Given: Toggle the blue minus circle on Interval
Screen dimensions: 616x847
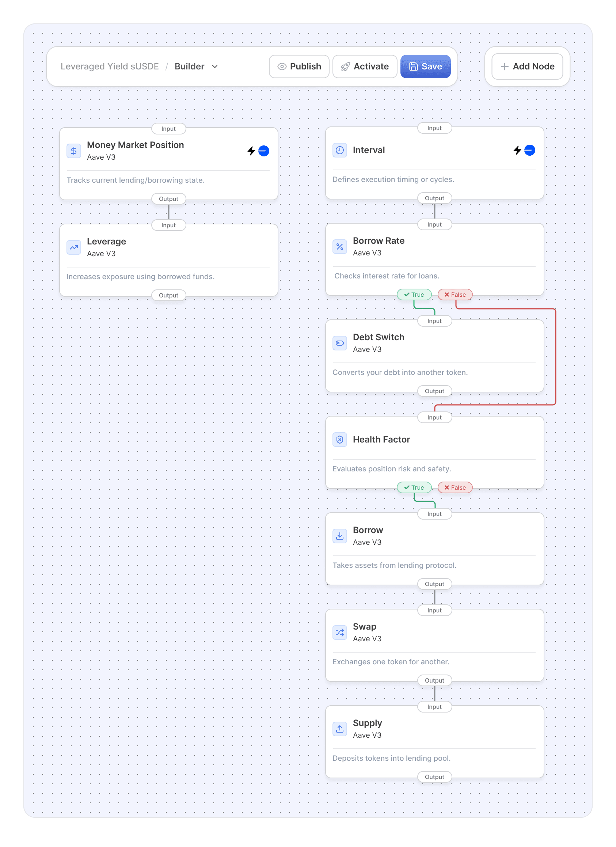Looking at the screenshot, I should coord(529,150).
